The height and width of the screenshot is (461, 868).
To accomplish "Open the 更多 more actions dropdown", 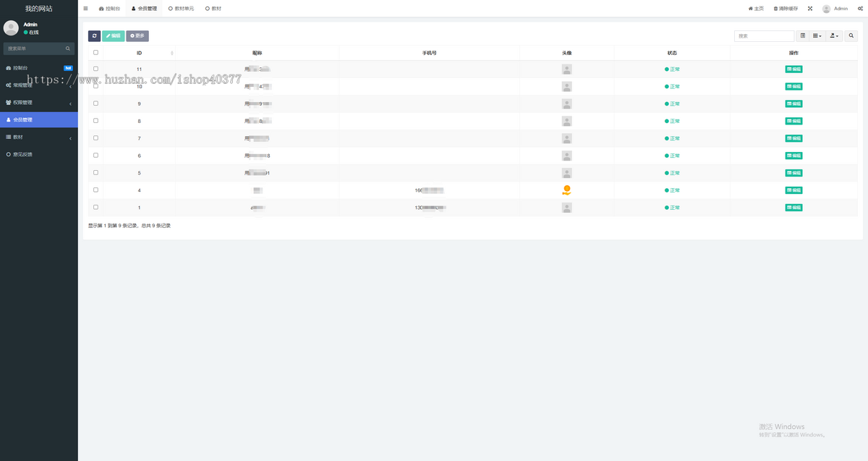I will coord(137,35).
